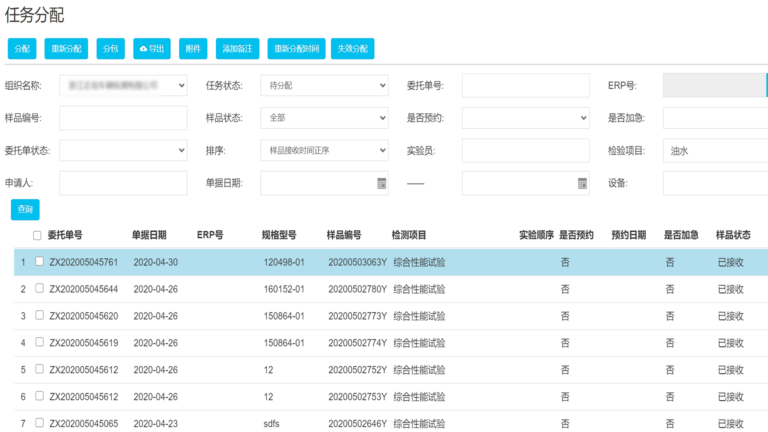Click date 2020-04-23 in row 7
The height and width of the screenshot is (432, 768).
pyautogui.click(x=156, y=424)
